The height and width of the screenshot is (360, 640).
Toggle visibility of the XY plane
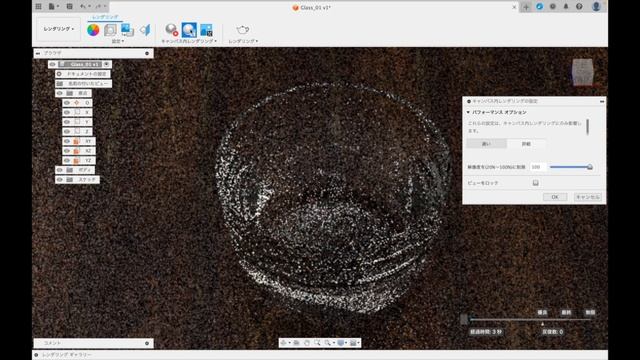tap(67, 141)
